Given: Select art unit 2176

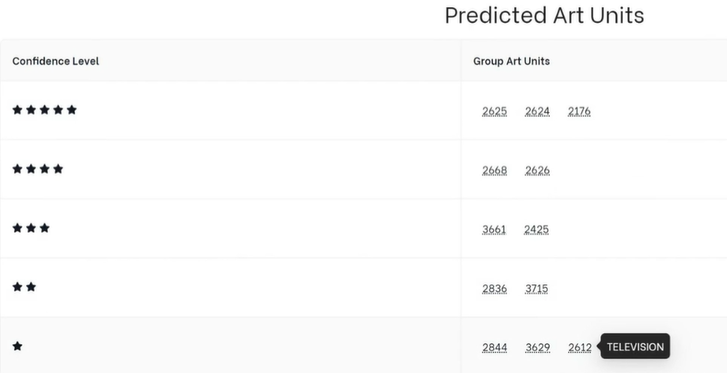Looking at the screenshot, I should tap(579, 111).
